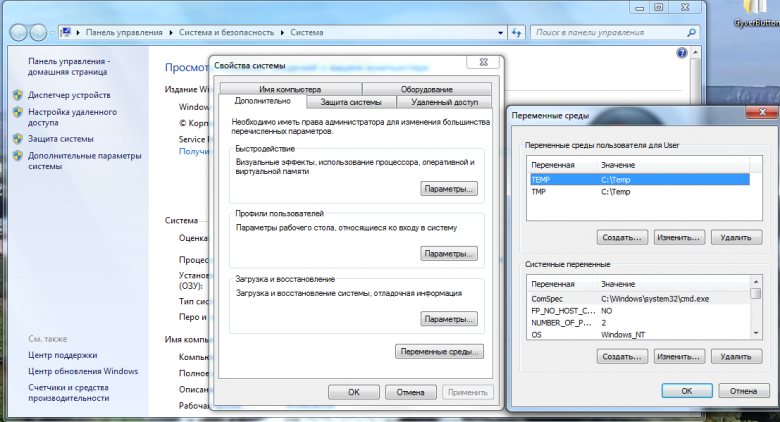Select the ComSpec system variable row
This screenshot has height=422, width=780.
pos(638,299)
